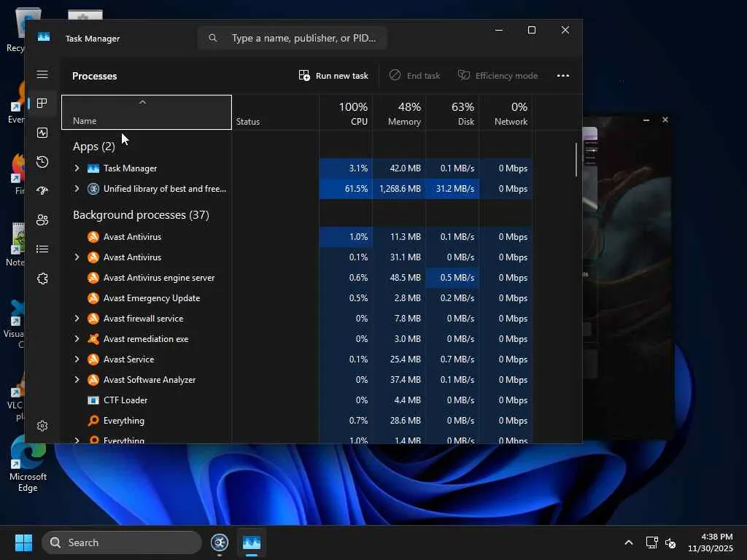The width and height of the screenshot is (747, 560).
Task: Open the Startup apps sidebar icon
Action: pos(42,191)
